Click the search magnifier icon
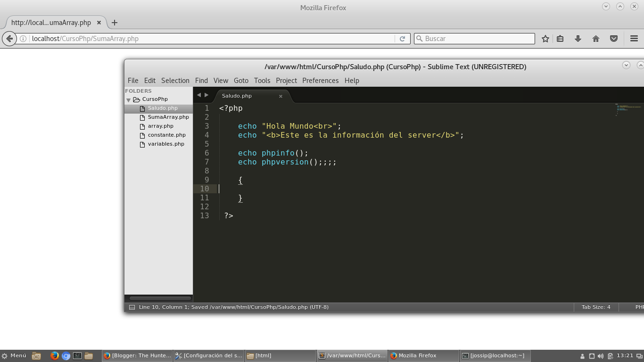 click(419, 39)
